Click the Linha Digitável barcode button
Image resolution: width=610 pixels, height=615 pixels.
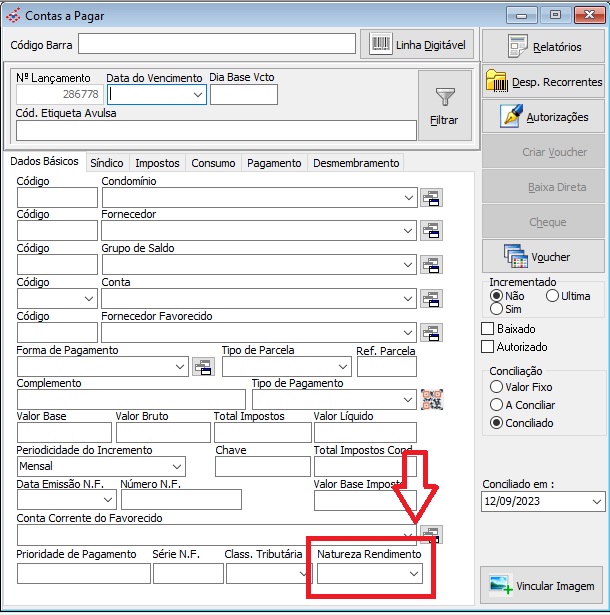pyautogui.click(x=417, y=44)
